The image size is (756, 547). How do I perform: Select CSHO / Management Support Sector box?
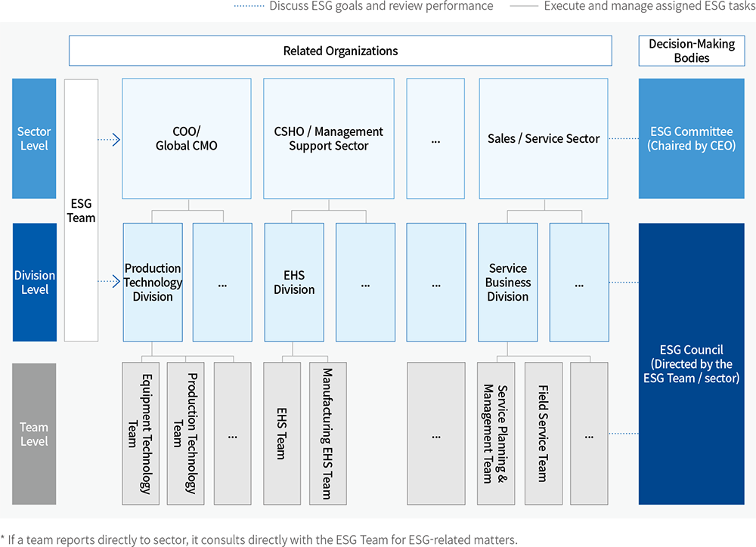point(329,139)
